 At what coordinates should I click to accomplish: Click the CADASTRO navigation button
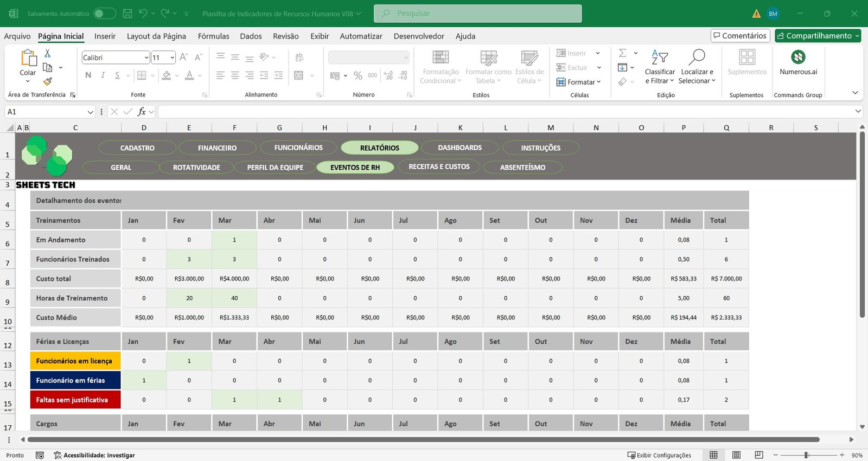point(137,148)
